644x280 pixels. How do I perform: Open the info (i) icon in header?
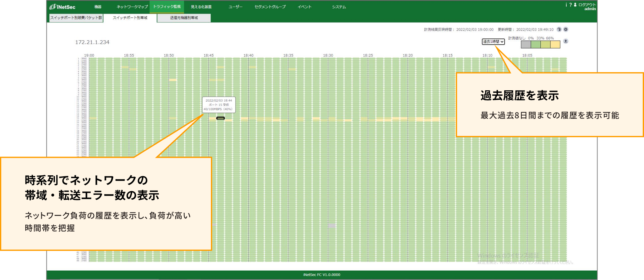pyautogui.click(x=566, y=5)
